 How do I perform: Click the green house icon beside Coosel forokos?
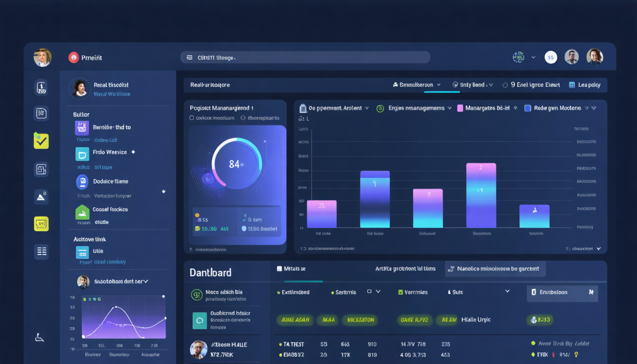(82, 212)
